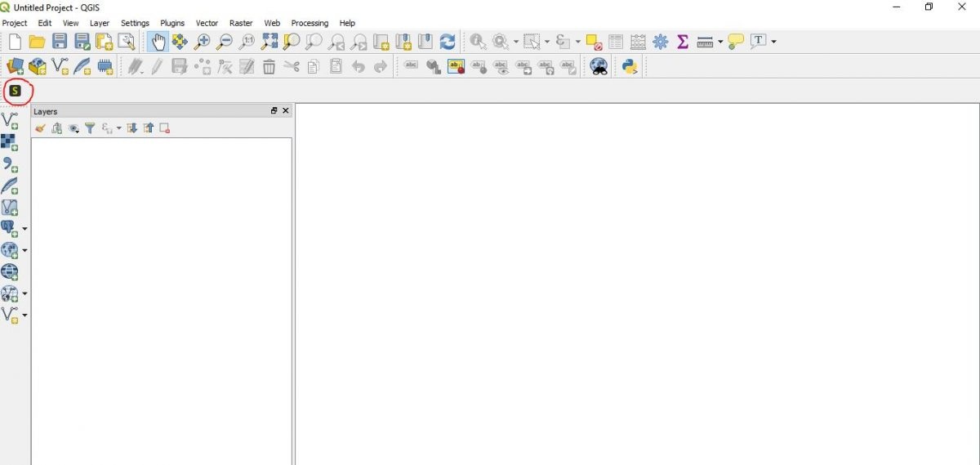
Task: Open Statistical Summary sigma icon
Action: pos(683,42)
